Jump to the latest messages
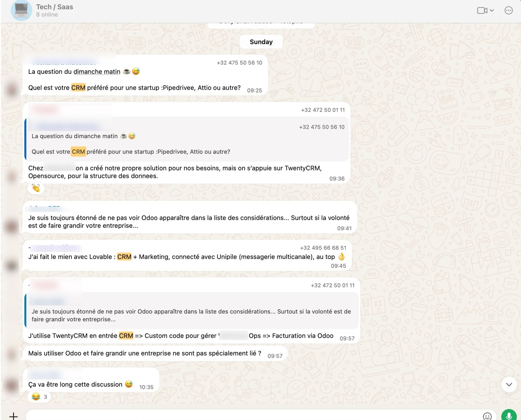 509,384
